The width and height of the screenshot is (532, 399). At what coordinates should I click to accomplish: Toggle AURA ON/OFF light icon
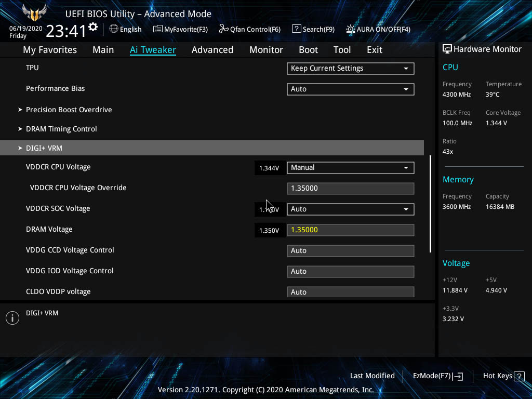coord(351,29)
